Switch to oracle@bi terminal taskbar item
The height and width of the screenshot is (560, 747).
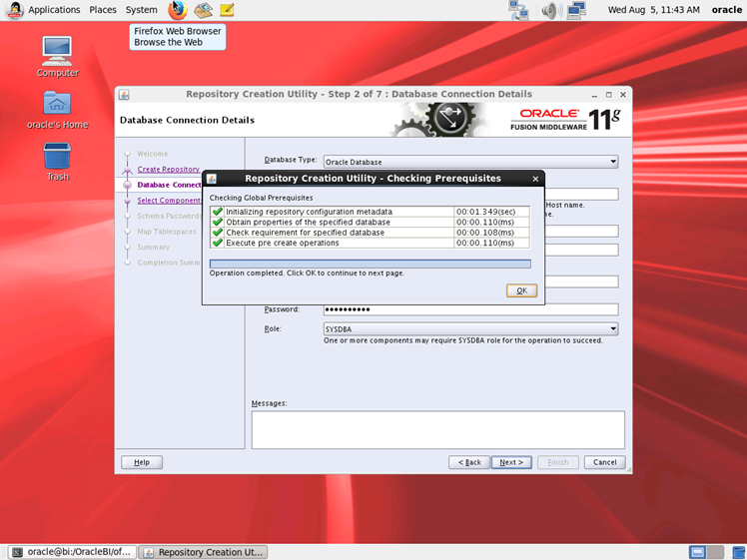(73, 552)
